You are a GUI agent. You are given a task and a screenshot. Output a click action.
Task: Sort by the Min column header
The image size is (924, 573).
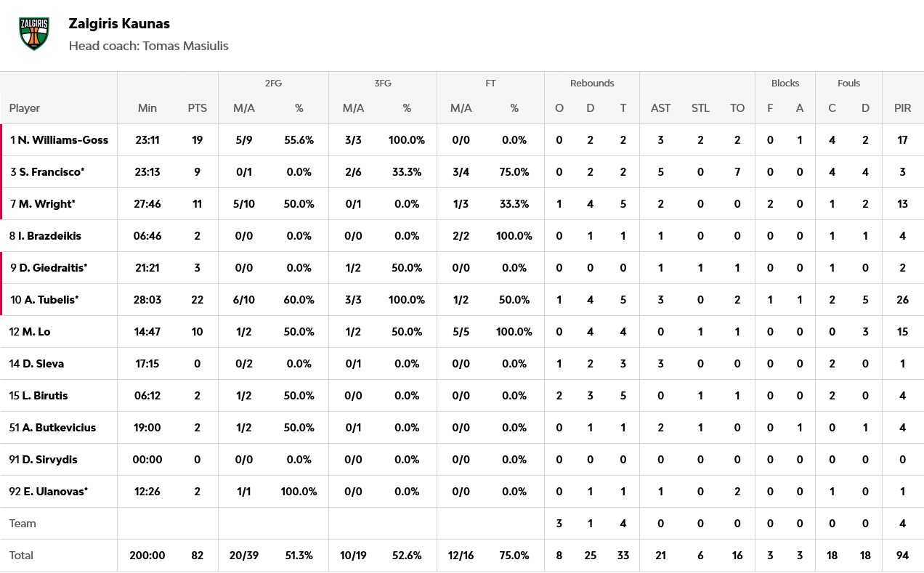(147, 108)
